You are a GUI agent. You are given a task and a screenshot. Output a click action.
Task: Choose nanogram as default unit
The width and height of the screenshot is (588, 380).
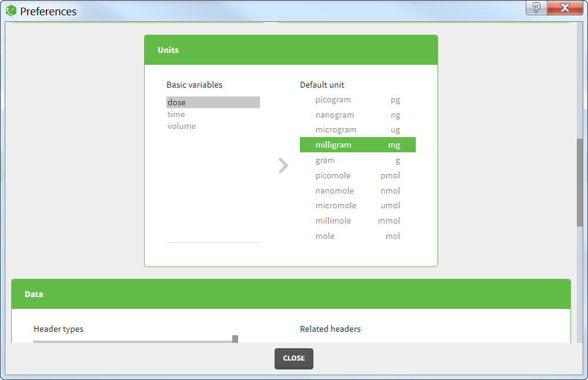pos(358,115)
